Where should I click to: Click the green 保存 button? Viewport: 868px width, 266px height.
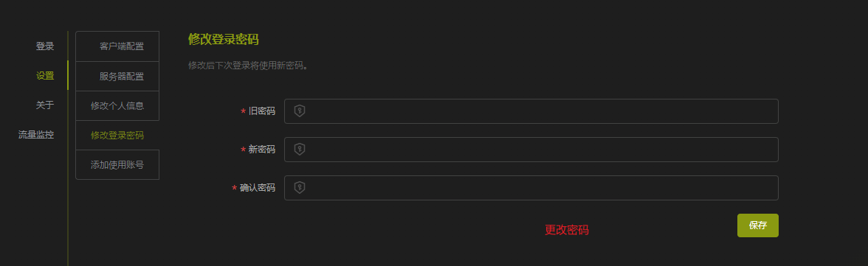(758, 225)
